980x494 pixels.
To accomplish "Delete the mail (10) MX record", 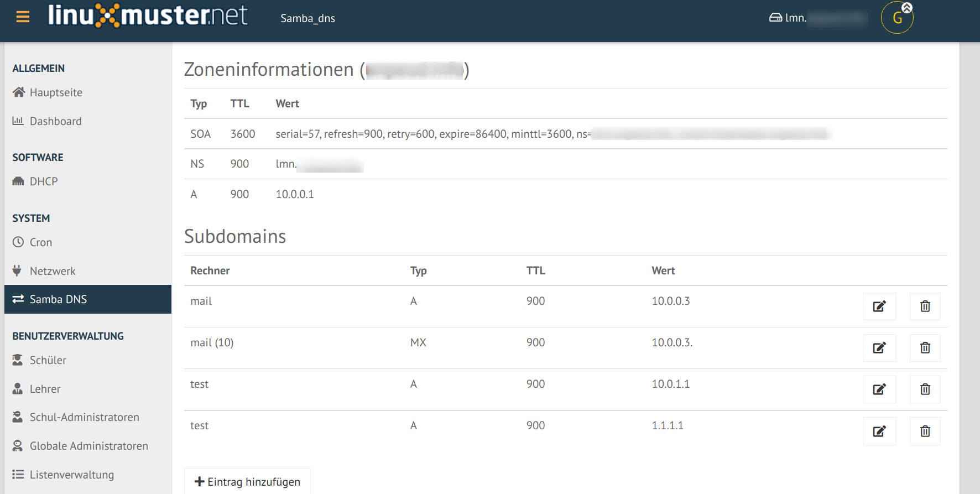I will click(925, 348).
